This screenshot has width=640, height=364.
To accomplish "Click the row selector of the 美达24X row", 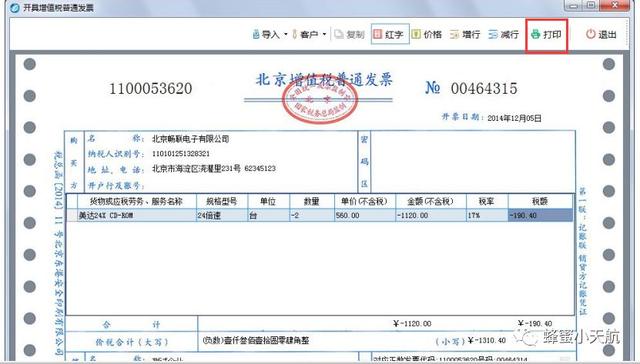I will click(x=72, y=215).
